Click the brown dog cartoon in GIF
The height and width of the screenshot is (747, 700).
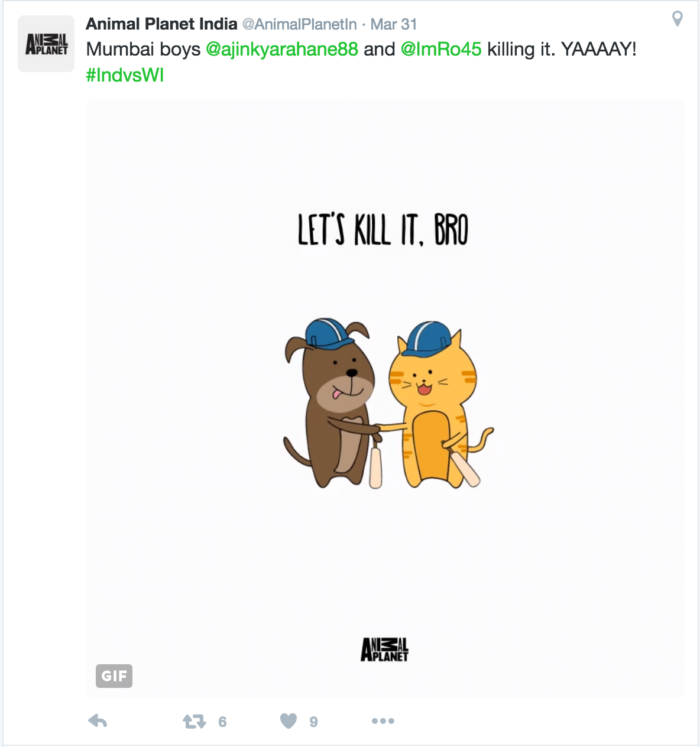(333, 403)
